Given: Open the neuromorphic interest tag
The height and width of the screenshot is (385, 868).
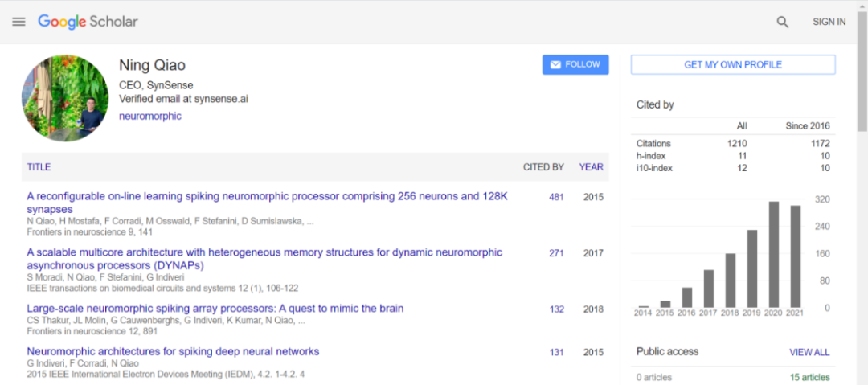Looking at the screenshot, I should click(x=150, y=116).
